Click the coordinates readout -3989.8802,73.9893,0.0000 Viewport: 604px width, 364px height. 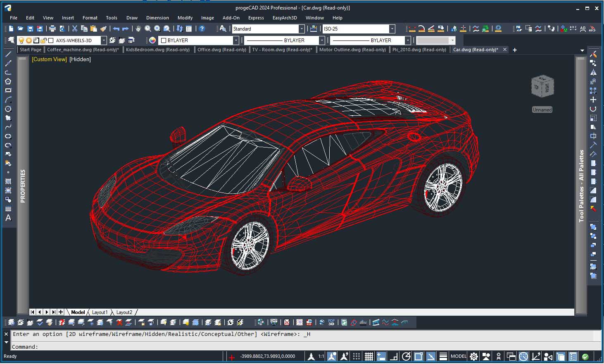click(268, 356)
